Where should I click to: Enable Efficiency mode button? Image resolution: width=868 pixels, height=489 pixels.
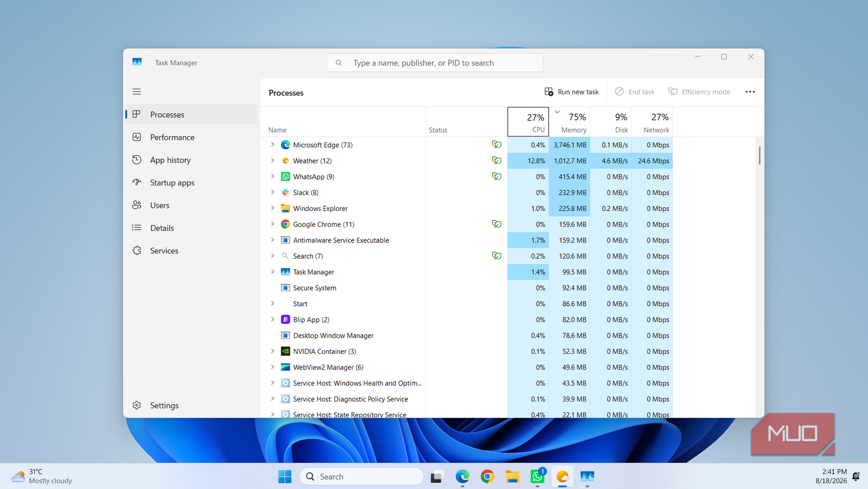coord(699,91)
